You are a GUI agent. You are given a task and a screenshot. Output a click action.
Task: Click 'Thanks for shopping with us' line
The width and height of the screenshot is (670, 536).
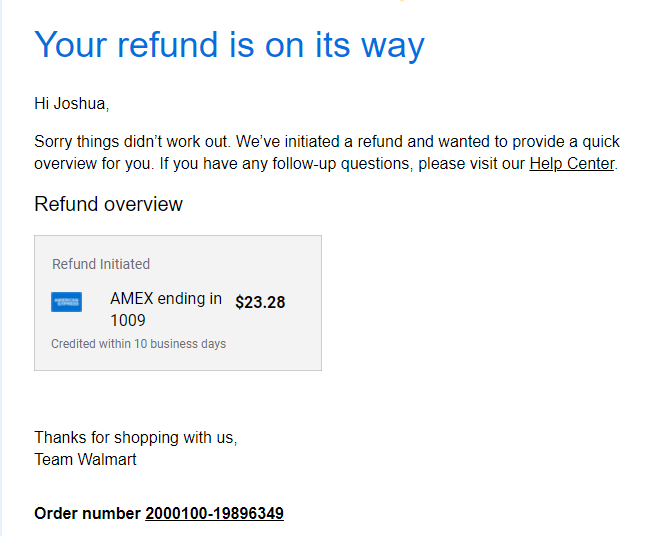click(x=135, y=438)
